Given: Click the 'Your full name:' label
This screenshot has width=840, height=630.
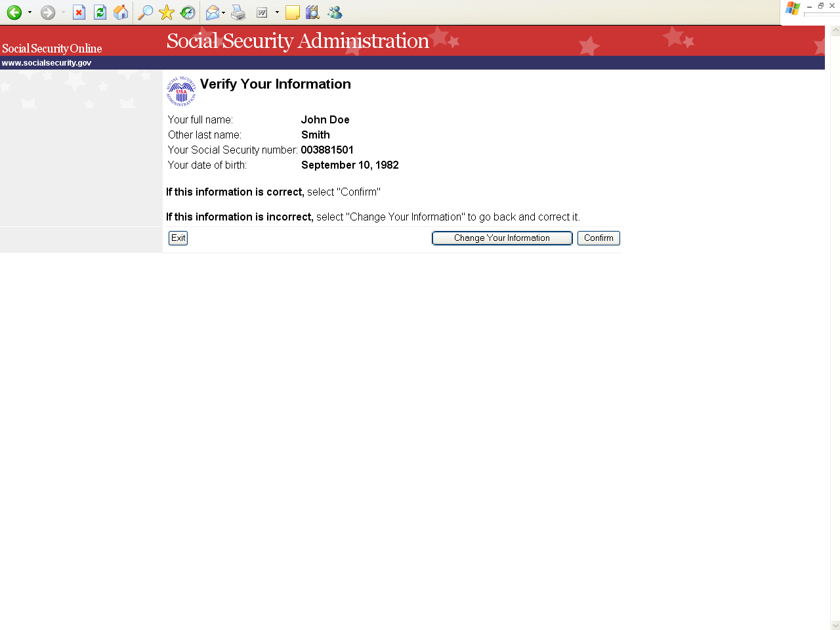Looking at the screenshot, I should click(x=200, y=119).
